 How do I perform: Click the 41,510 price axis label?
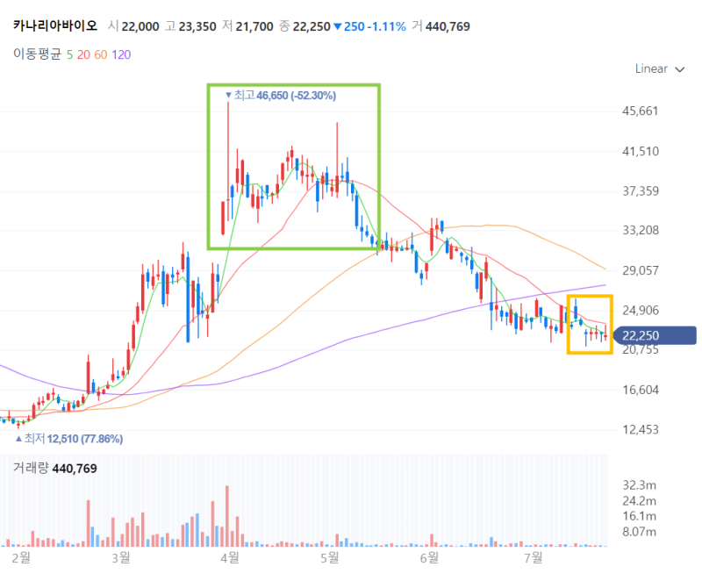[x=641, y=151]
